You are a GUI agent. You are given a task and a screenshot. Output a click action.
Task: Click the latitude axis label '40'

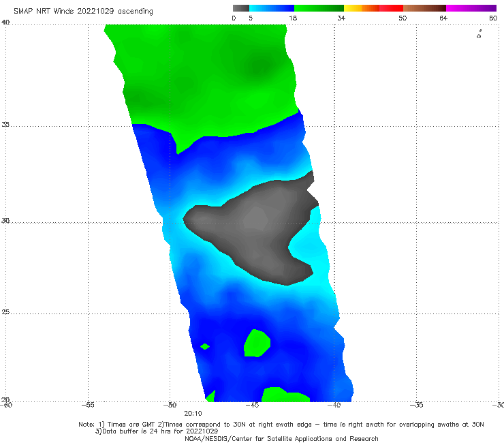pyautogui.click(x=5, y=22)
